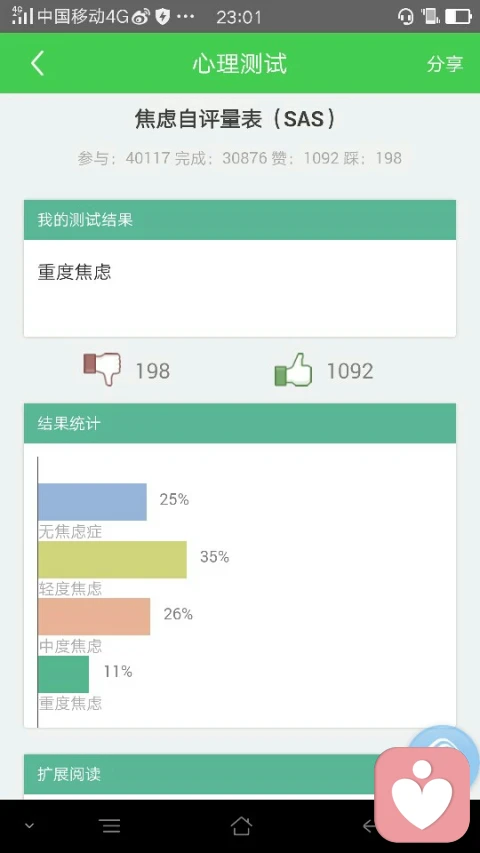
Task: Tap the green thumbs-up like icon
Action: [293, 370]
